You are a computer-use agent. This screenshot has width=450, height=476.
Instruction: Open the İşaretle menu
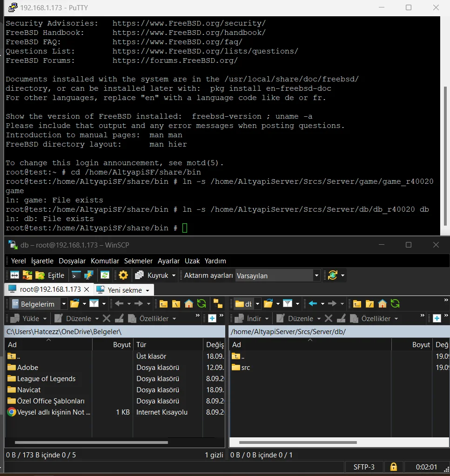pyautogui.click(x=42, y=261)
